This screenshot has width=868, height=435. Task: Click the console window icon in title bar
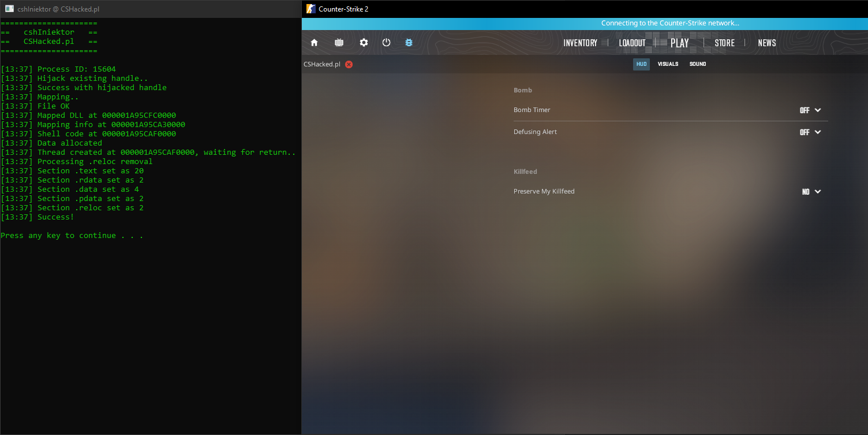click(9, 9)
